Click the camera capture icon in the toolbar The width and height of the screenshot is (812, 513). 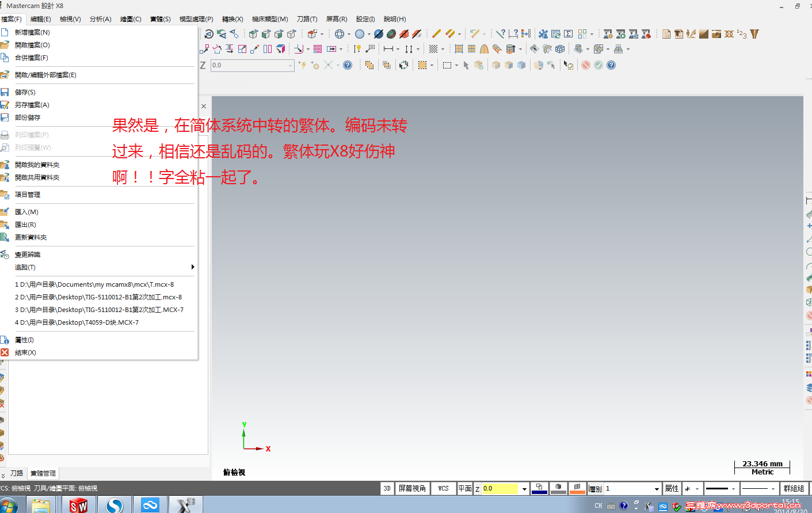point(716,34)
